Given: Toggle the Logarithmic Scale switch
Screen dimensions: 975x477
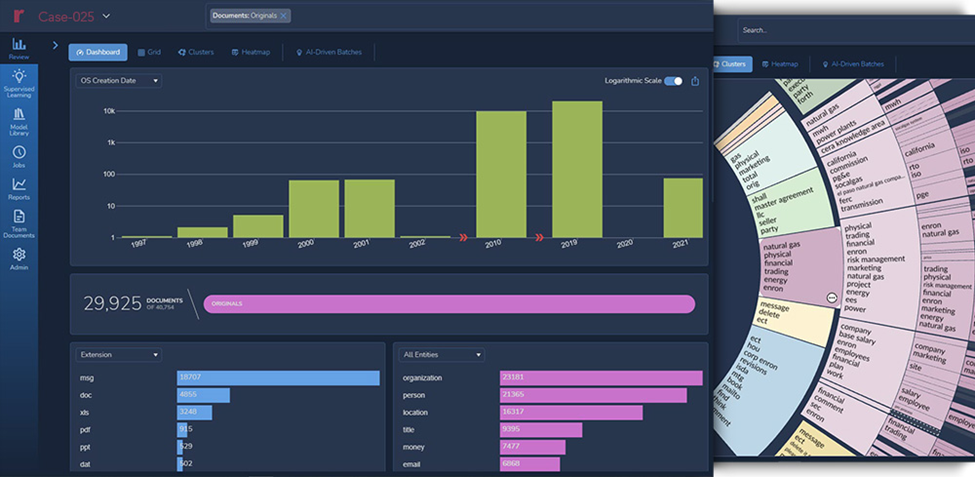Looking at the screenshot, I should pyautogui.click(x=673, y=81).
